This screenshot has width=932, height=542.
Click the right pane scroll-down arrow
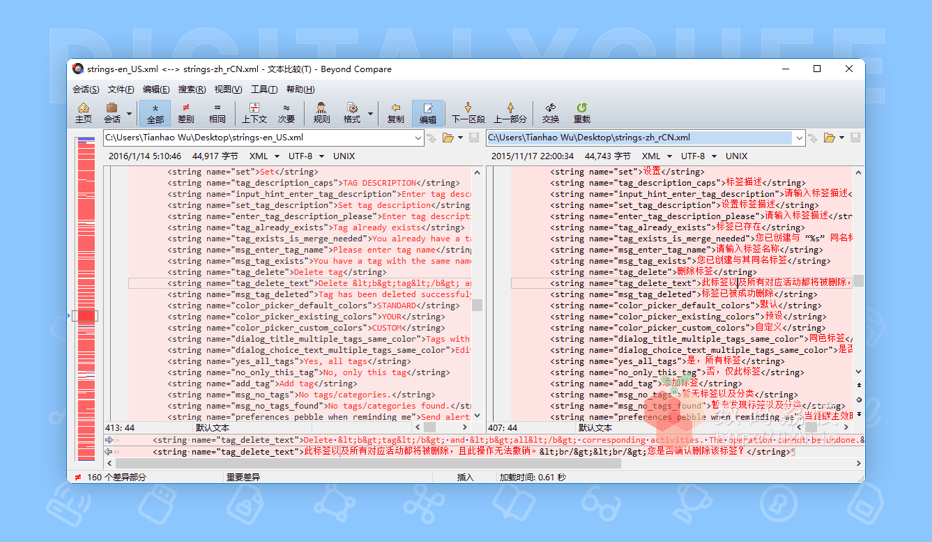click(858, 371)
